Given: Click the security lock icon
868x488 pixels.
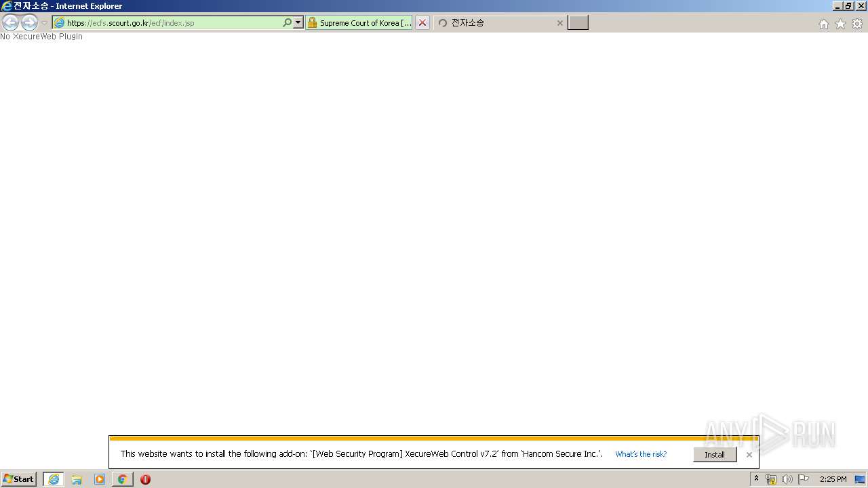Looking at the screenshot, I should (312, 22).
